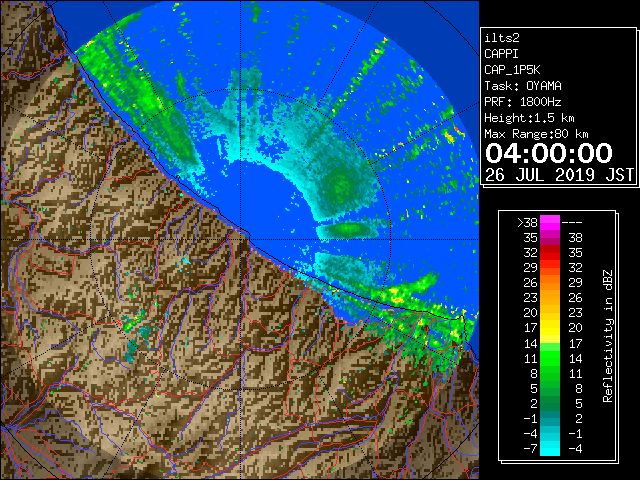Click the Reflectivity in dBZ legend title
This screenshot has width=640, height=480.
click(608, 336)
